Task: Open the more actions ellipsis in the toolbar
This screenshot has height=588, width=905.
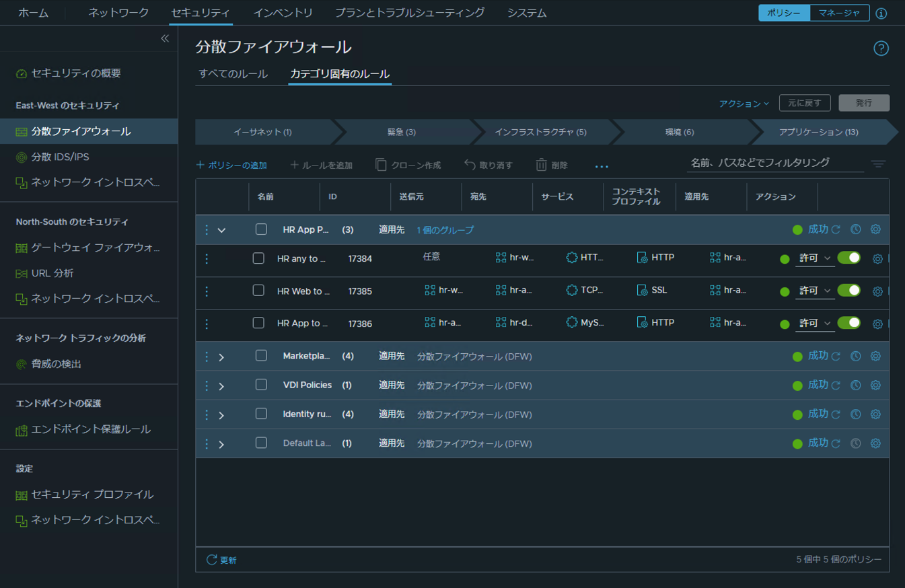Action: click(x=602, y=166)
